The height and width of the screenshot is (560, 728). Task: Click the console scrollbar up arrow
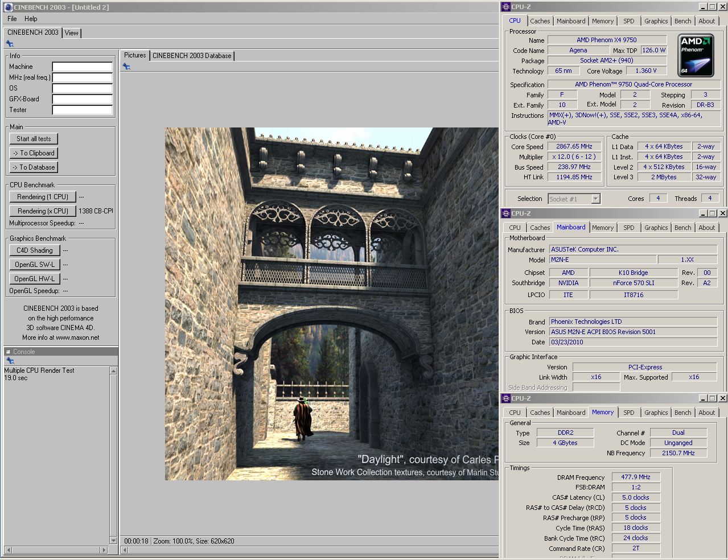pos(113,371)
